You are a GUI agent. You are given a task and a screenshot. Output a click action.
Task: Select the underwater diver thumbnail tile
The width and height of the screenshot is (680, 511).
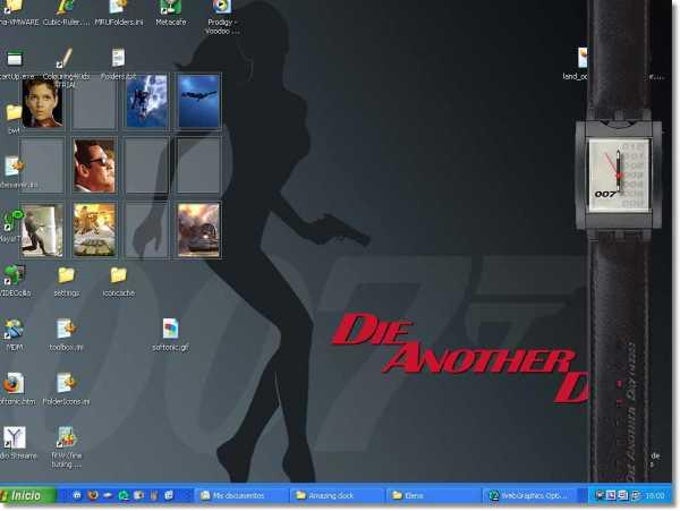point(199,102)
